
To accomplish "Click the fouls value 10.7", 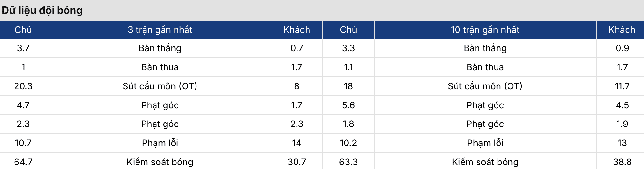I will pyautogui.click(x=23, y=143).
